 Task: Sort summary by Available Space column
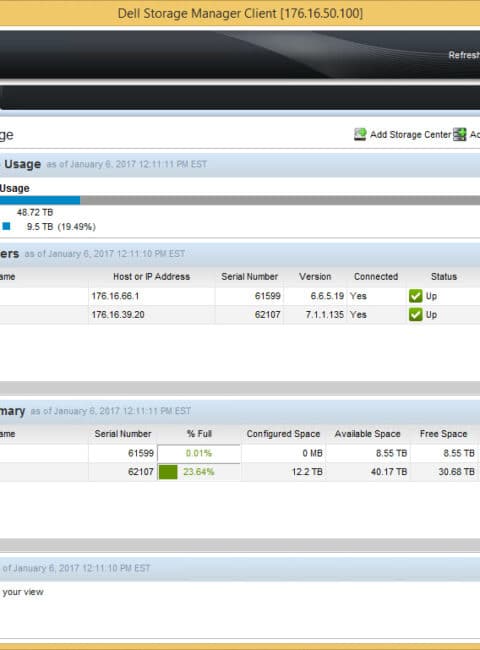[368, 434]
